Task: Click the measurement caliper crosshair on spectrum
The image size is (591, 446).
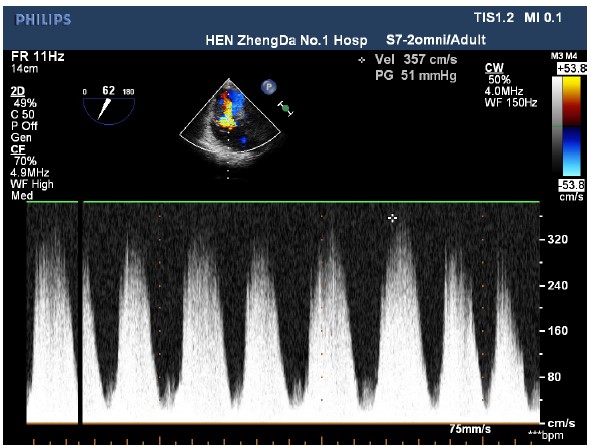Action: (392, 218)
